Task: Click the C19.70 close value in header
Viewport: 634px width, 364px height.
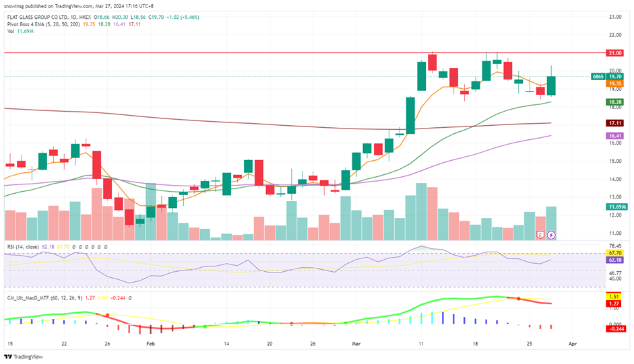Action: [156, 17]
